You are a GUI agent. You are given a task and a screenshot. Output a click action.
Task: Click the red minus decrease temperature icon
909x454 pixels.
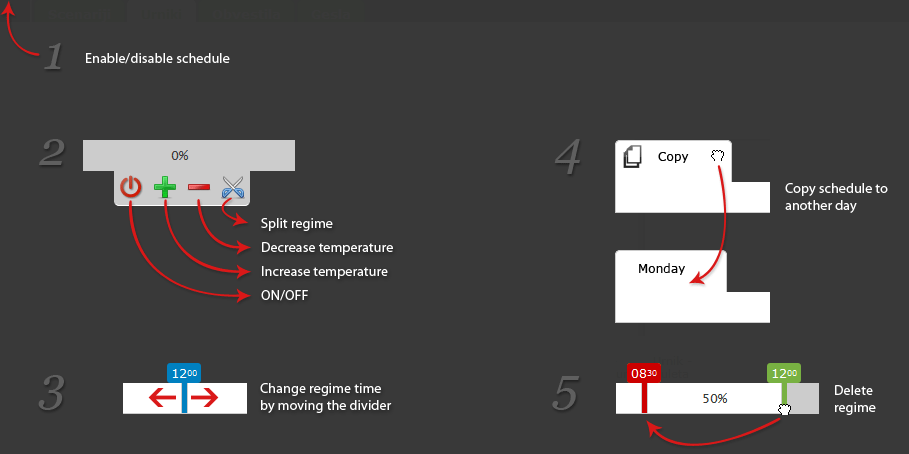[198, 187]
